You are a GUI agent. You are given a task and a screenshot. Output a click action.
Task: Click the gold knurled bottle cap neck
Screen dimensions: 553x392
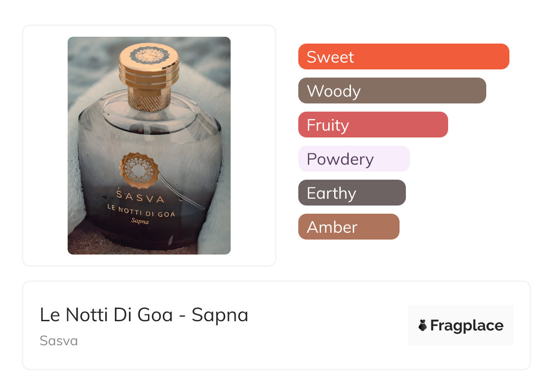[149, 98]
